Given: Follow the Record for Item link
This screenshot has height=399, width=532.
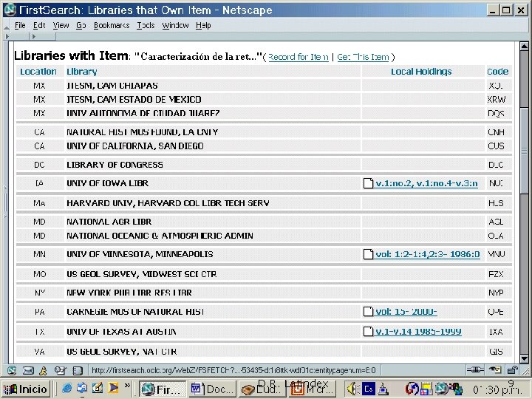Looking at the screenshot, I should tap(299, 57).
